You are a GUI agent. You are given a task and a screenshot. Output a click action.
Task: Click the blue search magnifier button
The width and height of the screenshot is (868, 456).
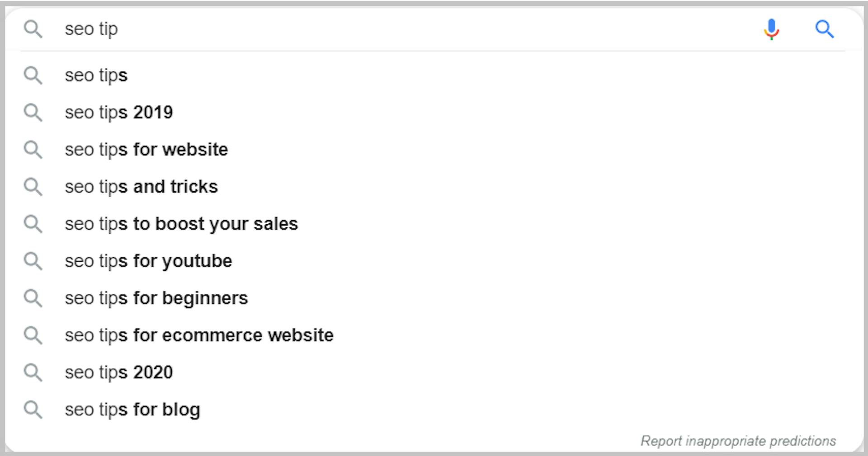point(824,29)
